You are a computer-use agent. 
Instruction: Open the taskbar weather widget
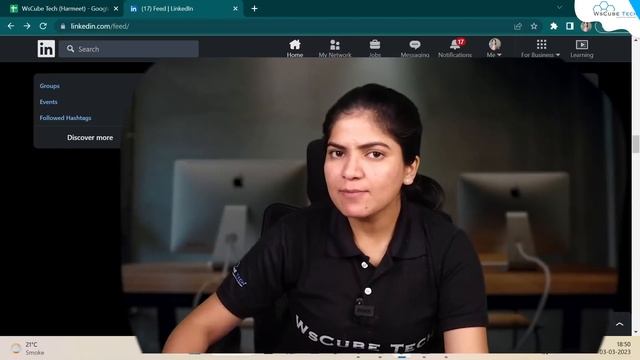point(28,348)
